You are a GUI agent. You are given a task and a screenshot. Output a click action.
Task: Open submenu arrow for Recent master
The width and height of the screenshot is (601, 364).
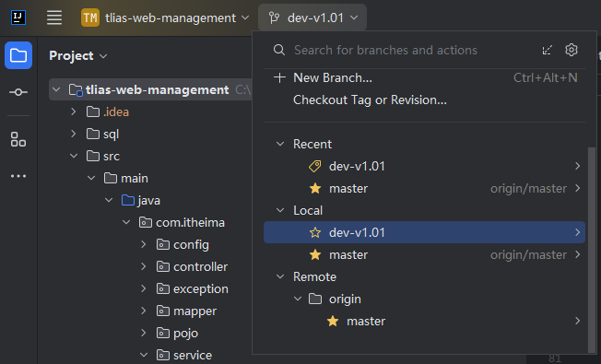point(577,188)
